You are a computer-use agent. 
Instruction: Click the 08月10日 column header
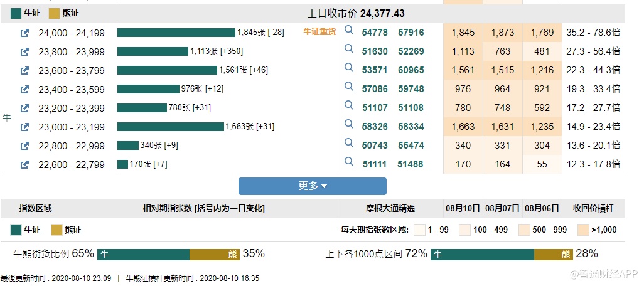tap(463, 208)
